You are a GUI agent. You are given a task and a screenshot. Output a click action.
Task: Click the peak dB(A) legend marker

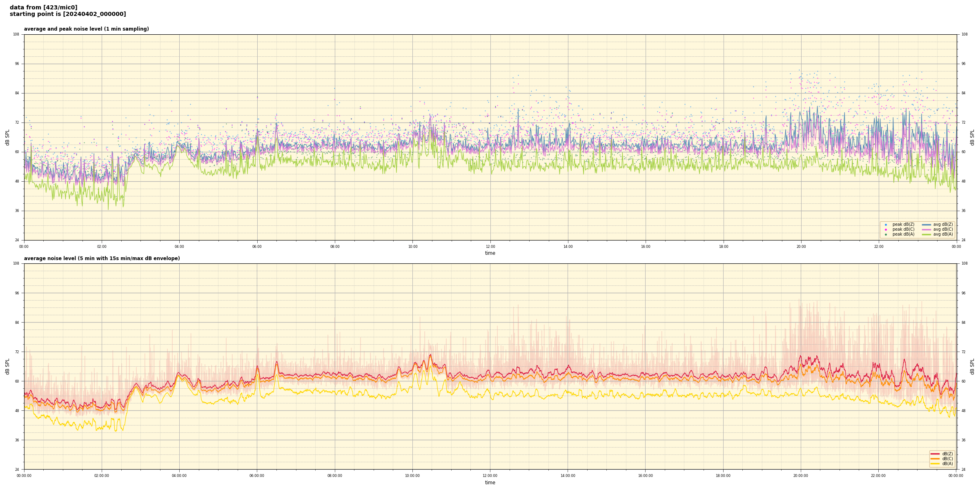pos(886,234)
